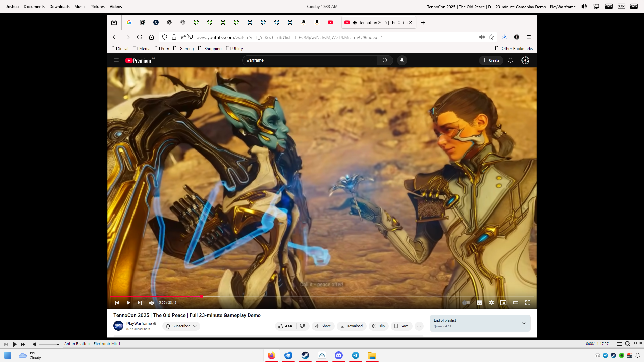Enter fullscreen on the video player
This screenshot has width=644, height=362.
[x=528, y=303]
